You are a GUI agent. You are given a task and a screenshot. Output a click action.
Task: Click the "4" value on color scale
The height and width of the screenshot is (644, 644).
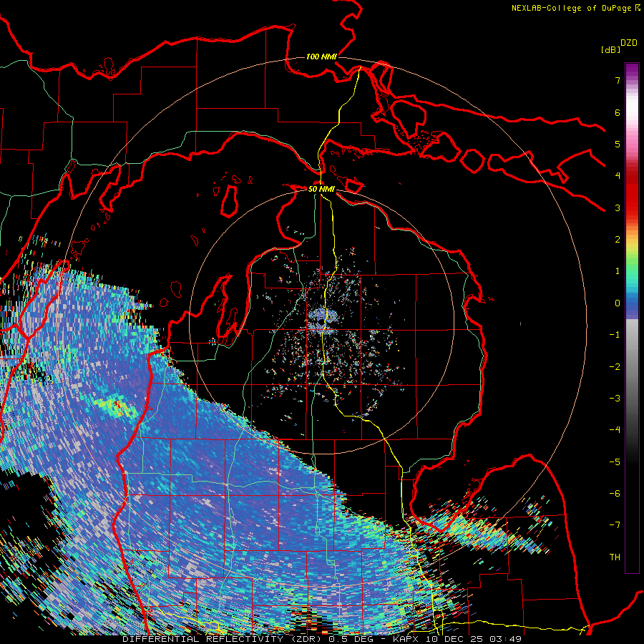coord(618,176)
